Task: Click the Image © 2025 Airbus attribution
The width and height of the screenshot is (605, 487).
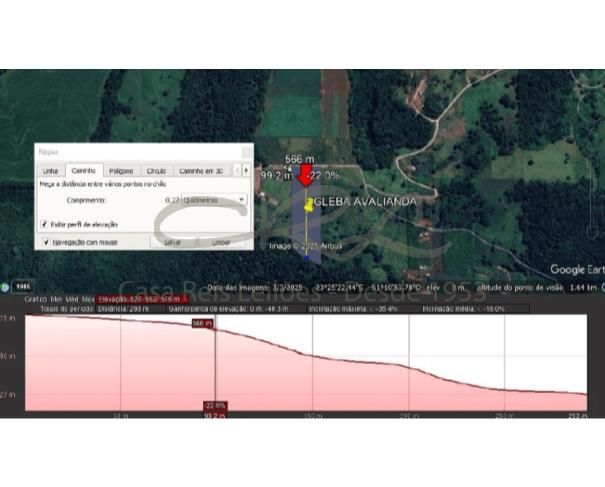Action: (x=306, y=246)
